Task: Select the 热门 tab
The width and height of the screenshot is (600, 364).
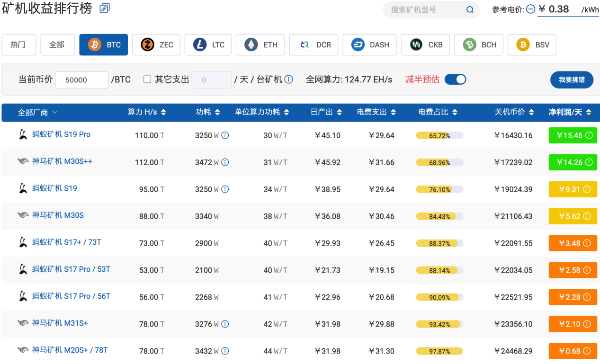Action: [x=18, y=45]
